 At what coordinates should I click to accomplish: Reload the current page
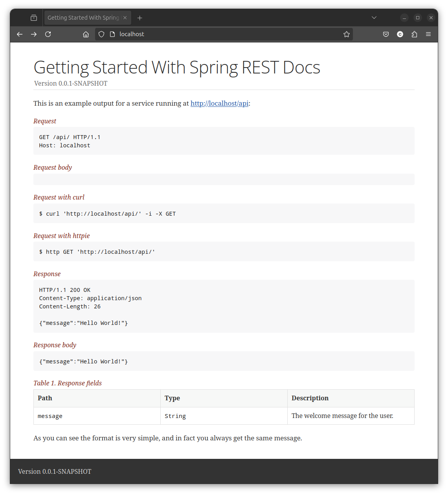tap(48, 34)
